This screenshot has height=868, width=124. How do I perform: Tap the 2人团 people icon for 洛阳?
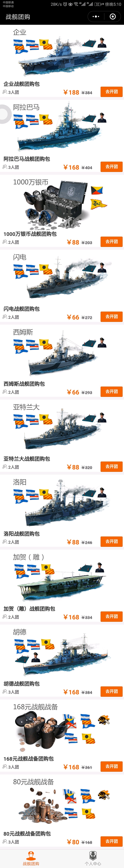click(5, 542)
